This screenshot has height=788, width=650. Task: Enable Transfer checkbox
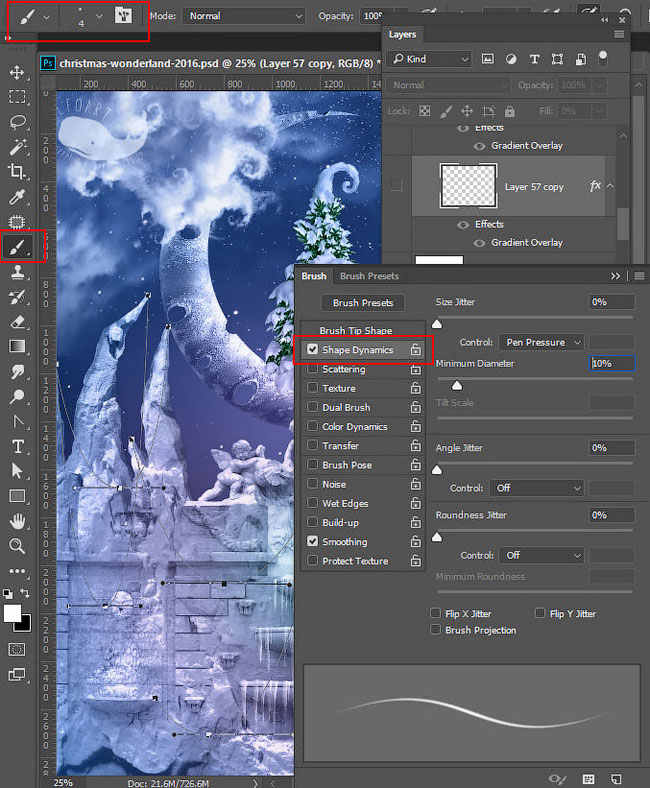pyautogui.click(x=312, y=445)
